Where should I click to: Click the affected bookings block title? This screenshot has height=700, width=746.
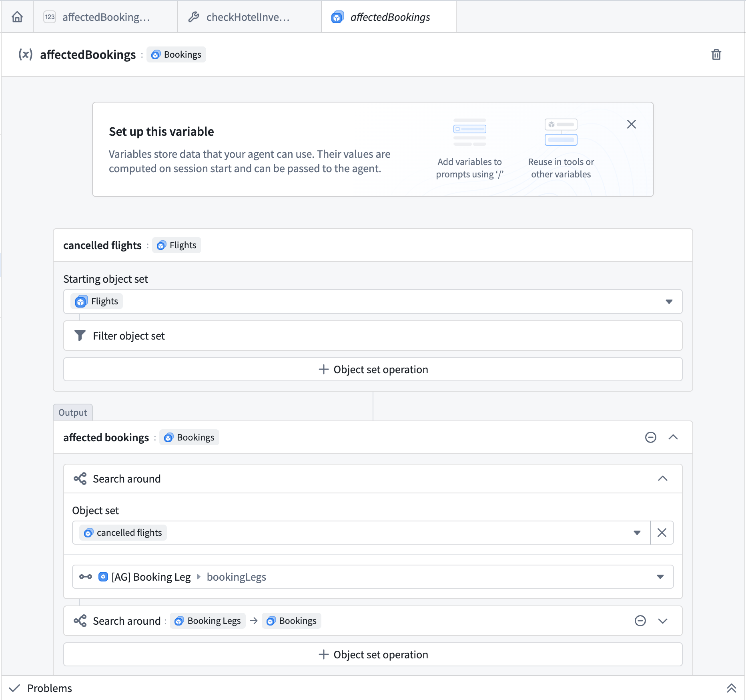pyautogui.click(x=106, y=437)
